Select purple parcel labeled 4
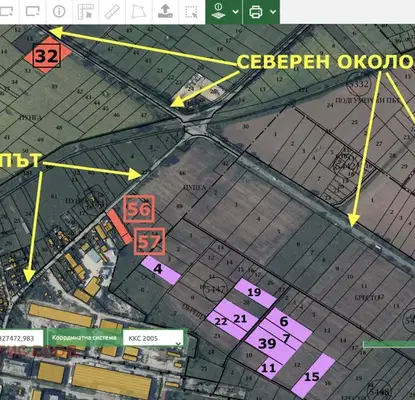 (161, 270)
